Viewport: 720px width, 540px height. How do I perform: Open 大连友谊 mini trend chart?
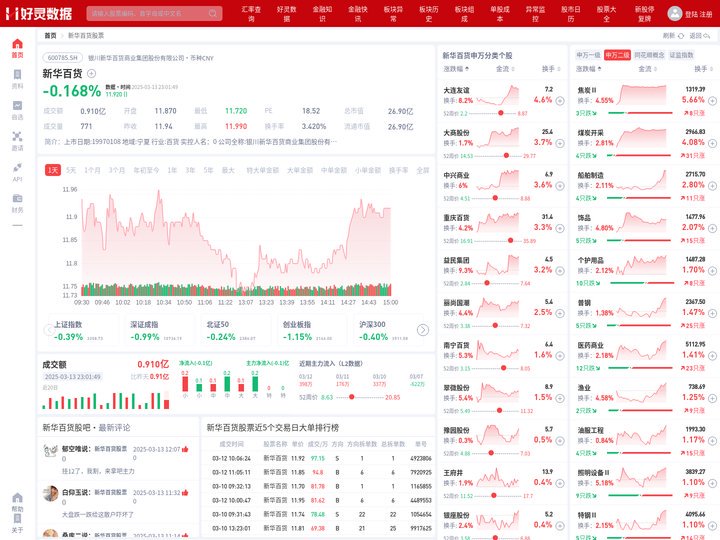click(x=498, y=96)
